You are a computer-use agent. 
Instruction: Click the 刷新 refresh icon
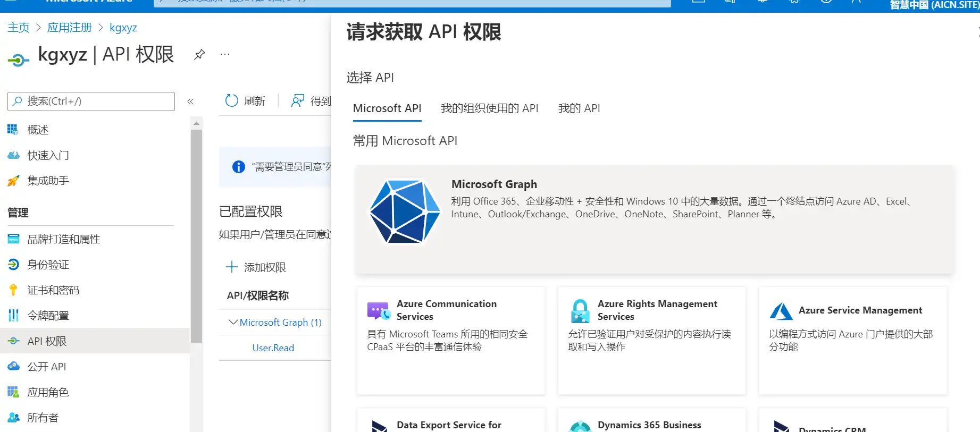tap(232, 100)
